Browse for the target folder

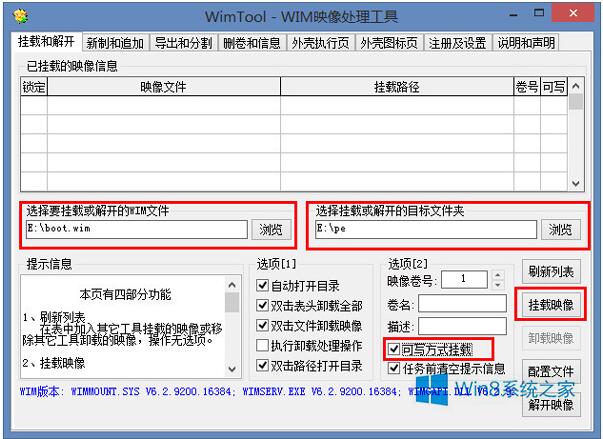click(x=561, y=229)
